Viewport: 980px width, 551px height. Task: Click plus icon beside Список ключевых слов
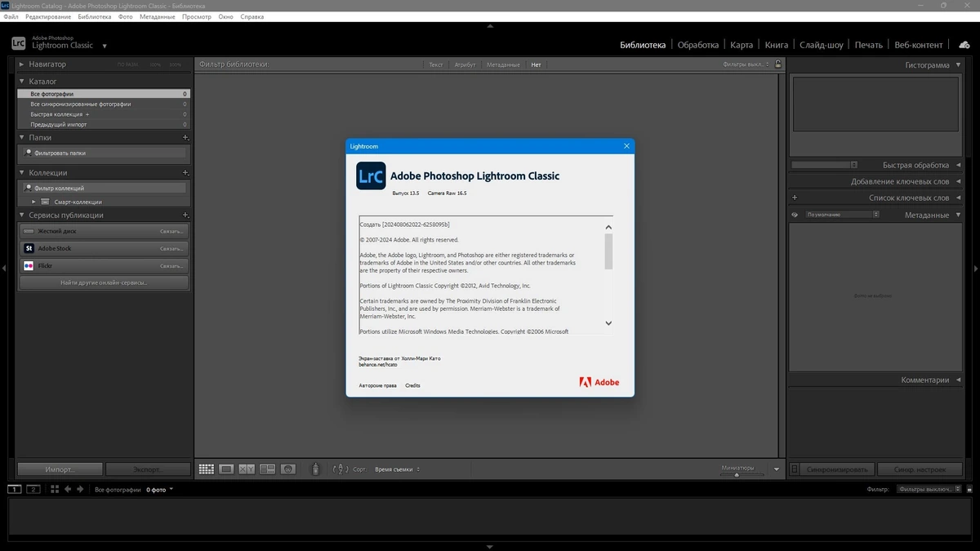[795, 198]
